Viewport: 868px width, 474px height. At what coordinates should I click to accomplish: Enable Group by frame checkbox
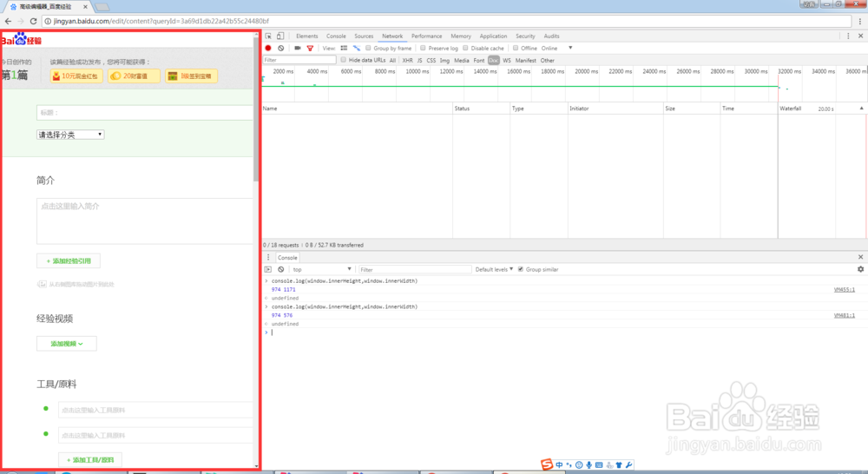[x=368, y=48]
